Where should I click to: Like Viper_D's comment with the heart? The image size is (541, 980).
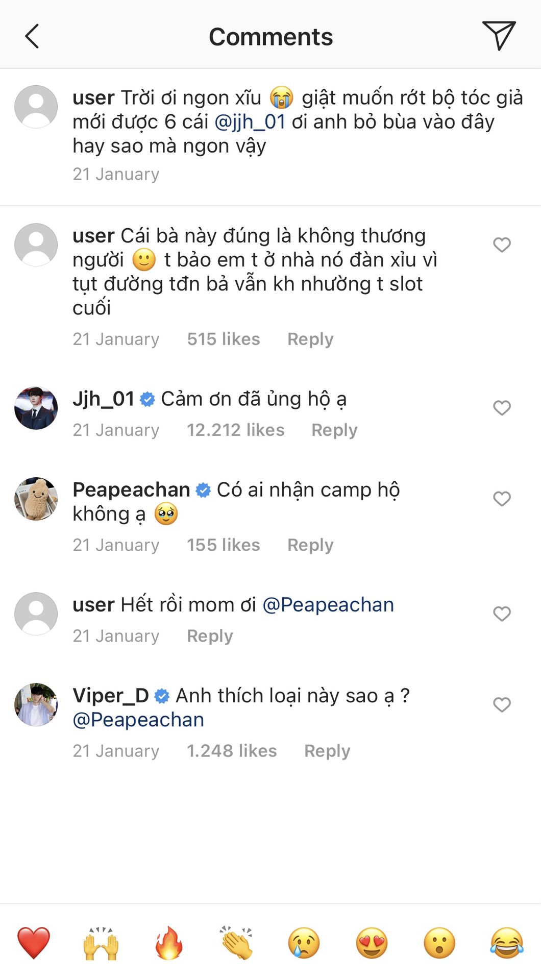point(502,704)
